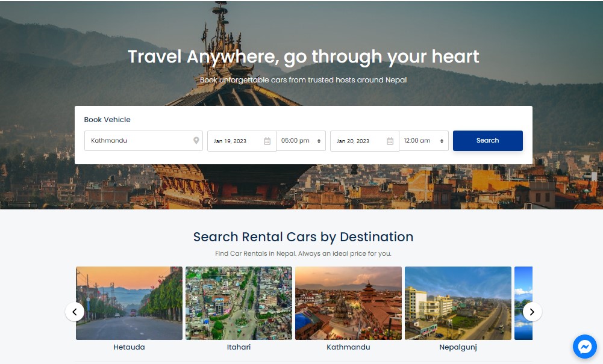
Task: Select the Jan 19, 2023 pickup date field
Action: pyautogui.click(x=242, y=141)
